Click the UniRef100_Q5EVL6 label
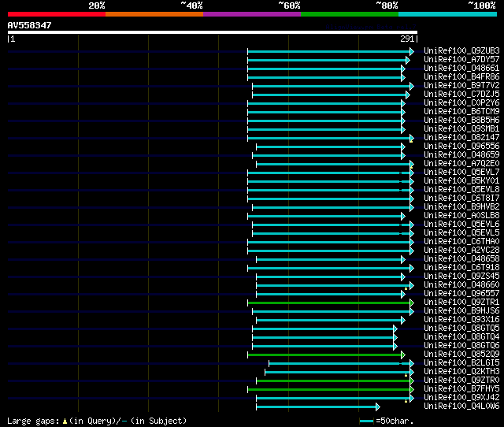The image size is (504, 427). [x=461, y=225]
